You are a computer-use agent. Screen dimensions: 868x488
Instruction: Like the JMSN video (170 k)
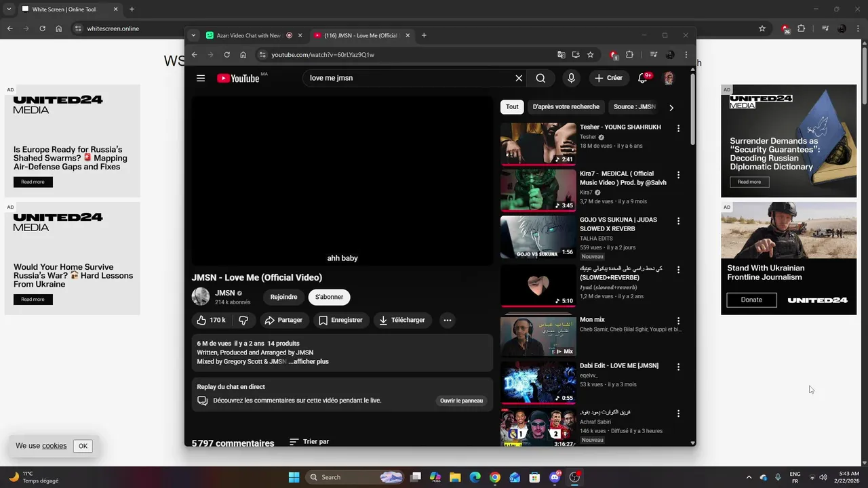(212, 320)
